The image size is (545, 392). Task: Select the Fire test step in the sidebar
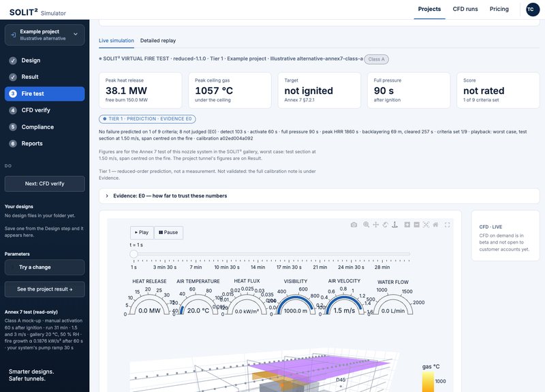click(x=44, y=94)
